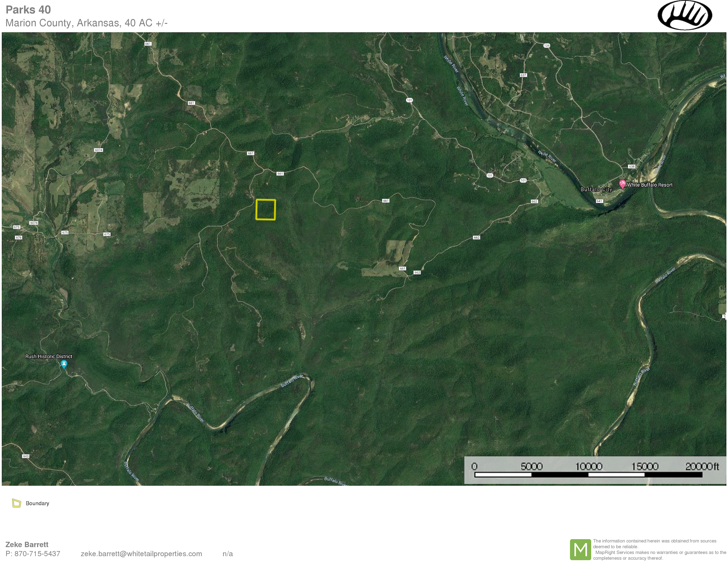The height and width of the screenshot is (563, 728).
Task: Click the 126 road shield marker
Action: coord(547,46)
